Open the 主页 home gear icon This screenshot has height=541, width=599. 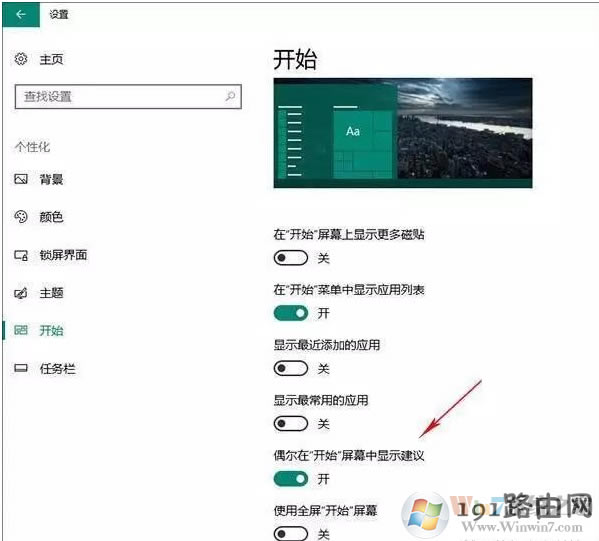[x=21, y=59]
